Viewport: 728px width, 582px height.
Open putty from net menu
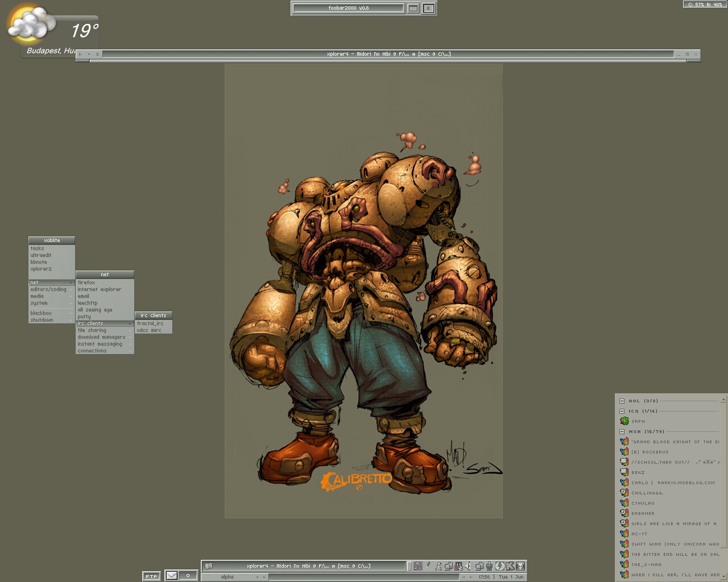click(x=105, y=317)
